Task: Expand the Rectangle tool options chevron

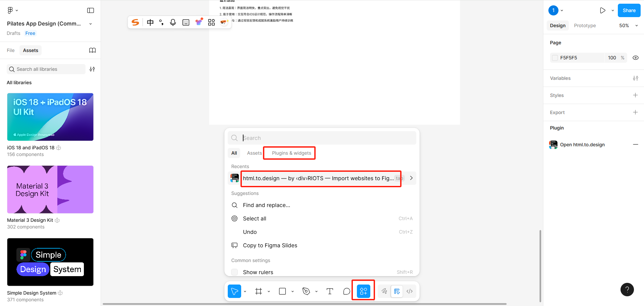Action: 292,291
